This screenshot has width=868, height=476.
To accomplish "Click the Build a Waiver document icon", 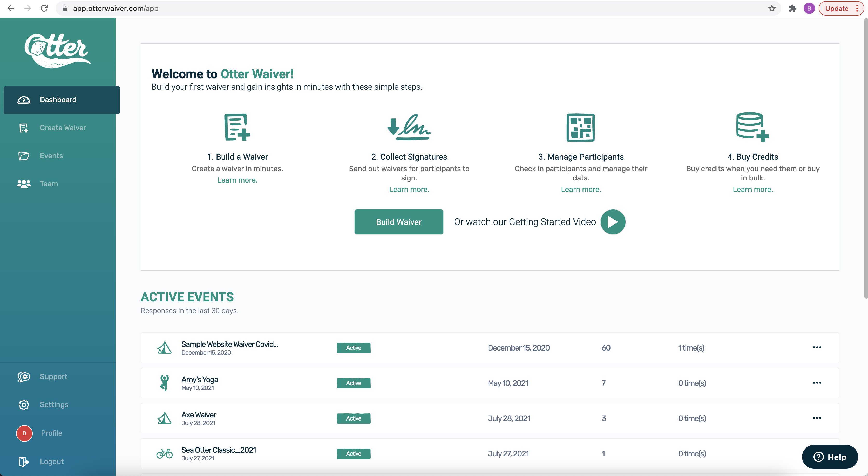I will pyautogui.click(x=237, y=127).
